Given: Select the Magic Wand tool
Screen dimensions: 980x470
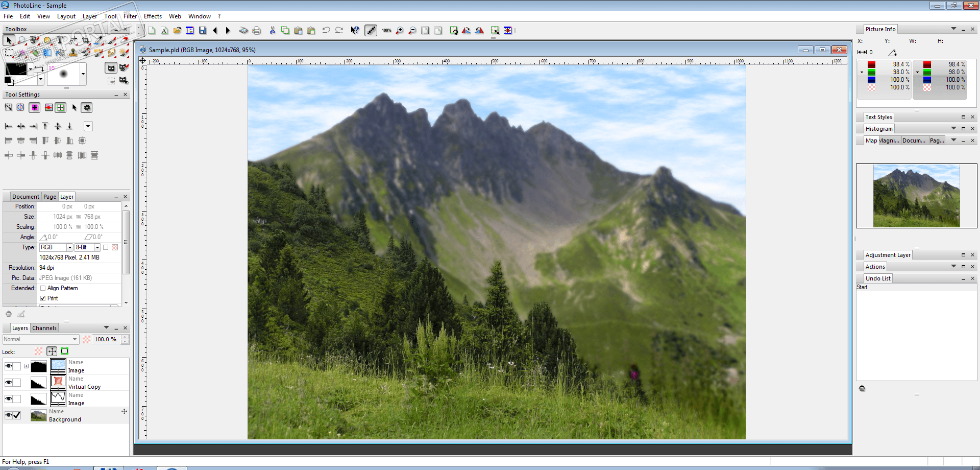Looking at the screenshot, I should tap(22, 52).
